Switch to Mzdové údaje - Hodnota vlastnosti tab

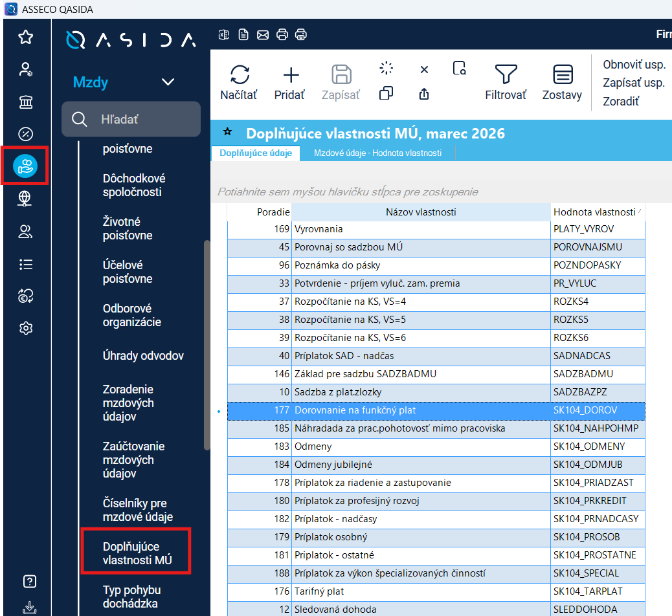[377, 153]
